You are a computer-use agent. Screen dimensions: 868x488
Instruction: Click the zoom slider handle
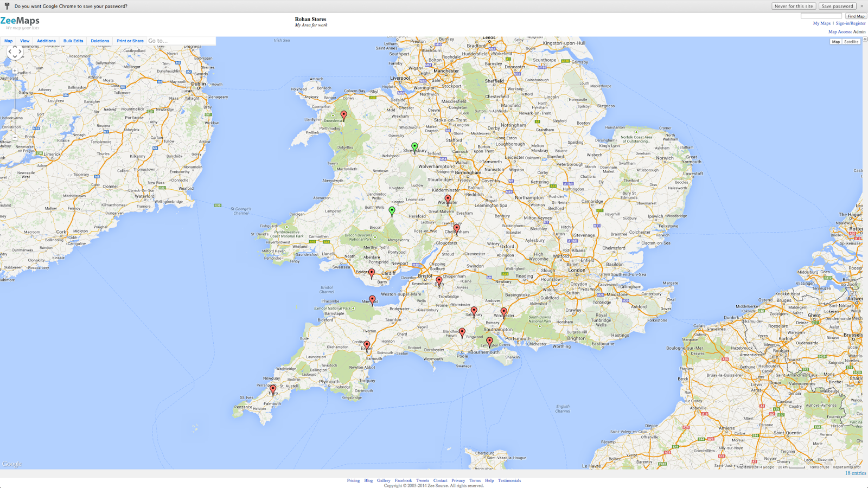coord(15,111)
